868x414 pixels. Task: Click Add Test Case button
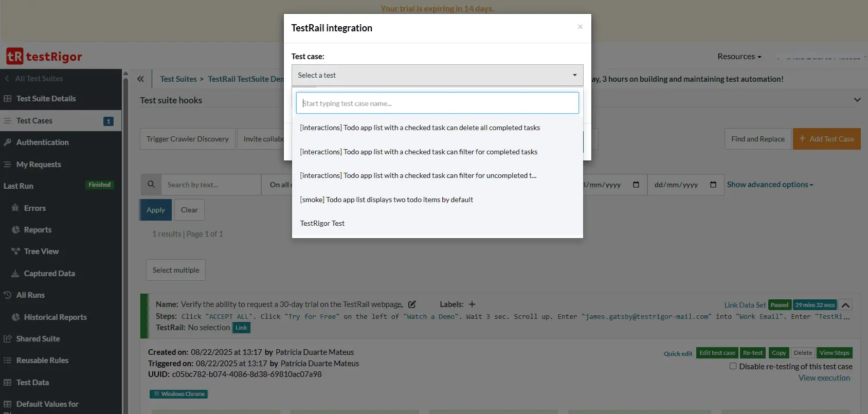click(x=826, y=139)
